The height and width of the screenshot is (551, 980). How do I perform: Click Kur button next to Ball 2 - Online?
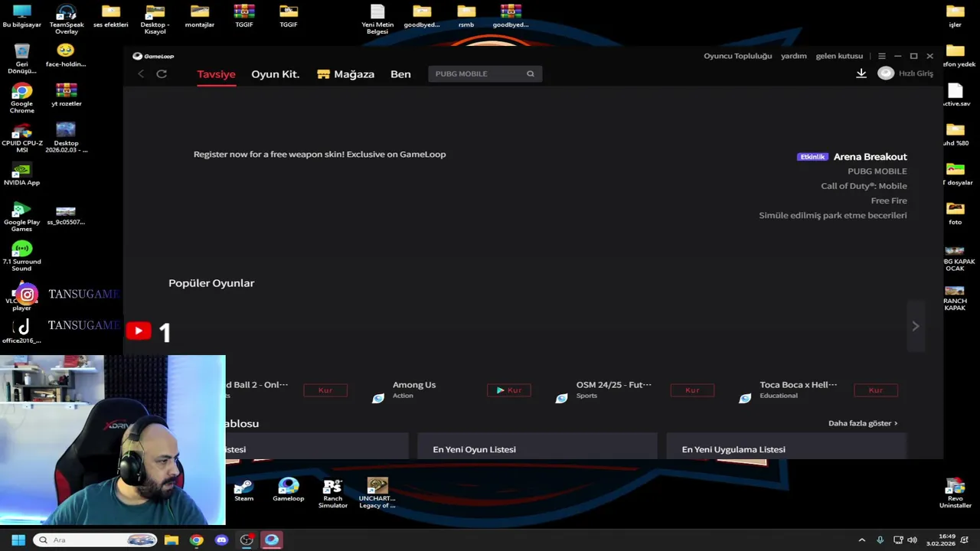(325, 390)
